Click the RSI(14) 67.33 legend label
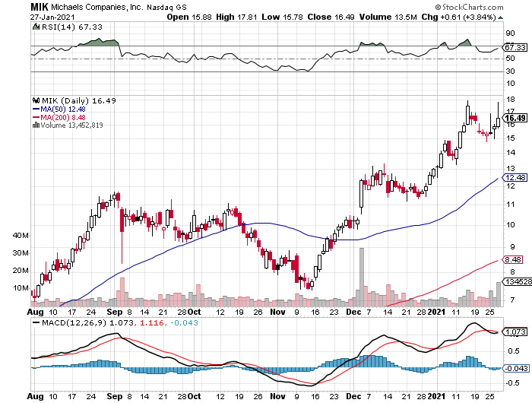Screen dimensions: 532x403 tap(72, 27)
